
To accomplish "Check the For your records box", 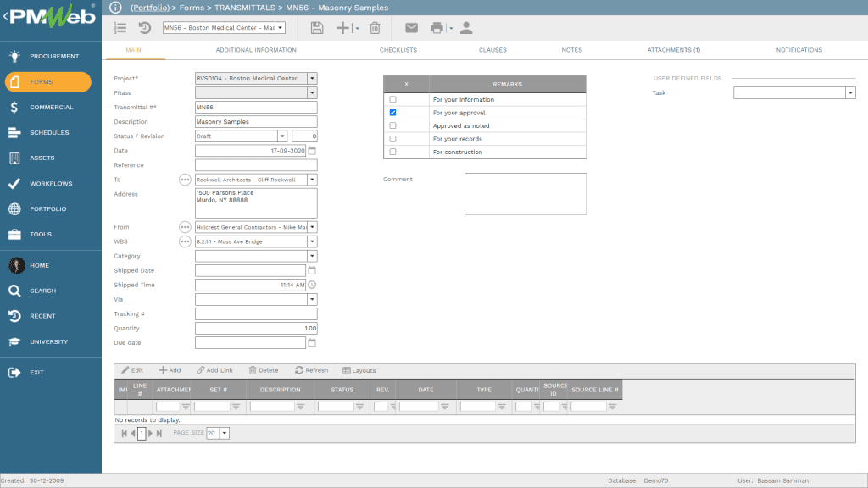I will click(393, 139).
